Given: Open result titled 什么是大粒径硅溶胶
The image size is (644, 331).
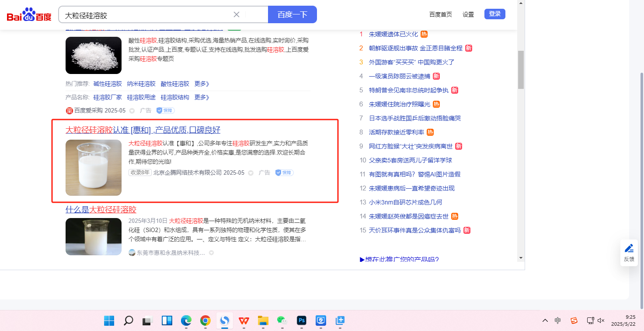Looking at the screenshot, I should 101,209.
